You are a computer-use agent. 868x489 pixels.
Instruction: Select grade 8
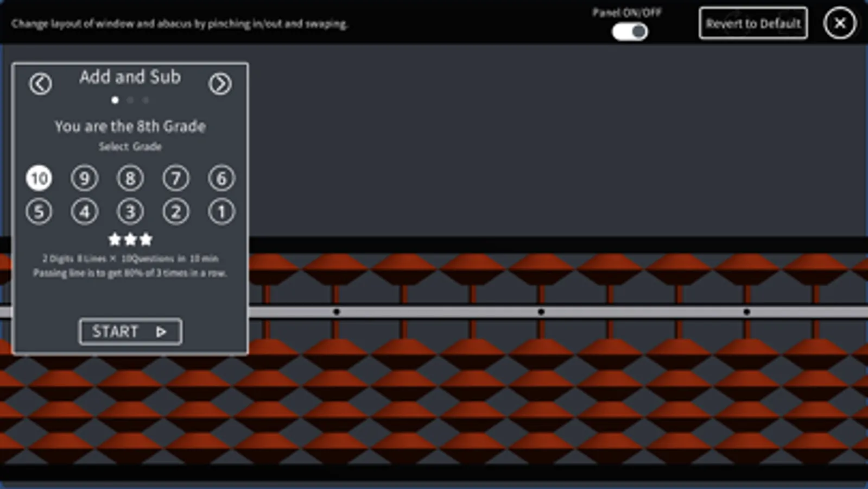point(130,178)
